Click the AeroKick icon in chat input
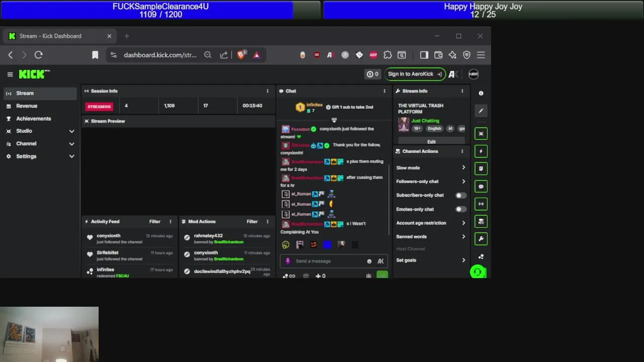 point(380,261)
